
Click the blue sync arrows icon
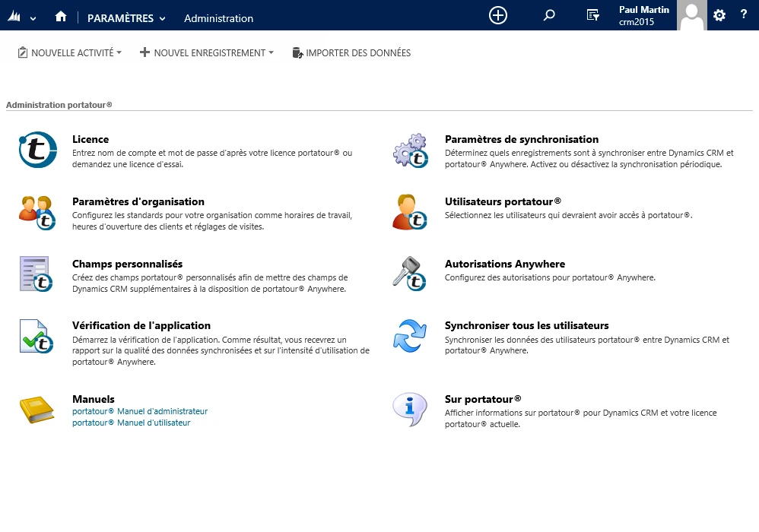409,336
